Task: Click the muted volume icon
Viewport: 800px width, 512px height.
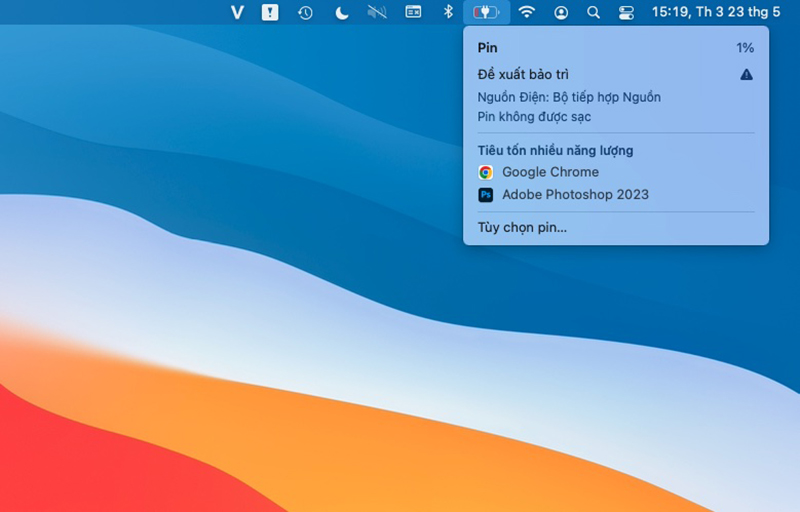Action: point(377,12)
